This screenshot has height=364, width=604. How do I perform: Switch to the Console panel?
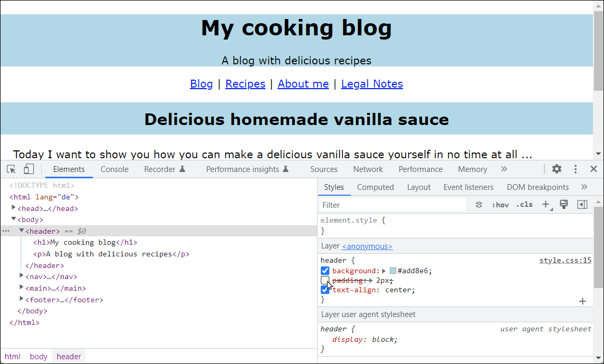pyautogui.click(x=114, y=169)
